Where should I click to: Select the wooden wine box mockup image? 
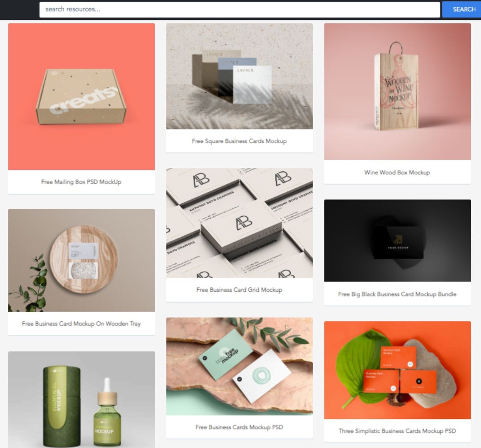pos(397,92)
